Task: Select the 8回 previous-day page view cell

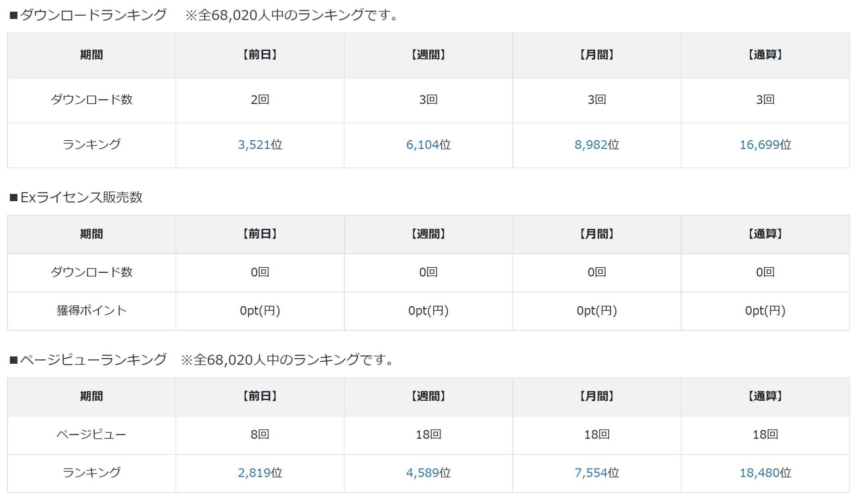Action: (x=260, y=435)
